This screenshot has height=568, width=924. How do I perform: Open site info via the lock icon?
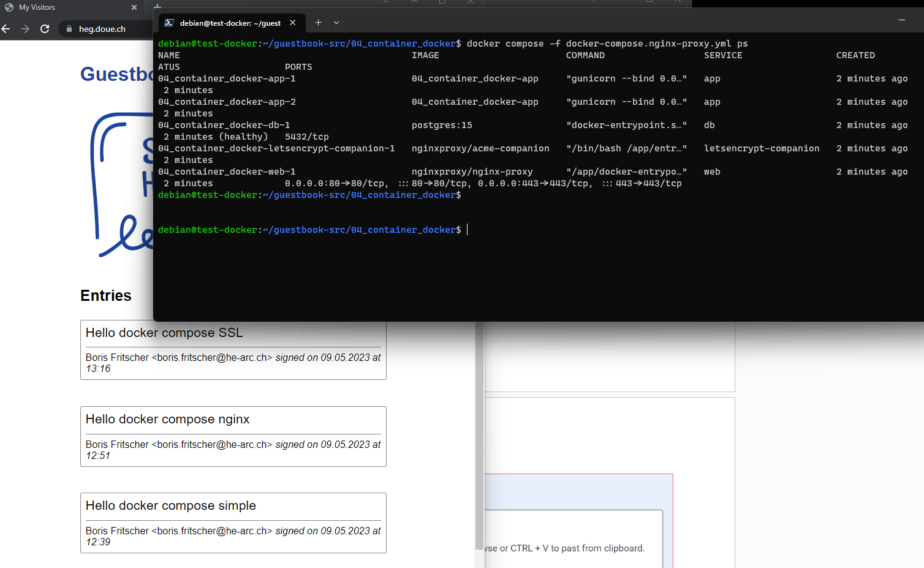click(x=69, y=29)
